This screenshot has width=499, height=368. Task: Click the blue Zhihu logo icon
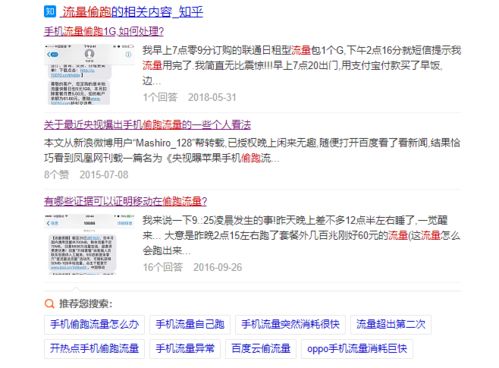click(x=50, y=11)
